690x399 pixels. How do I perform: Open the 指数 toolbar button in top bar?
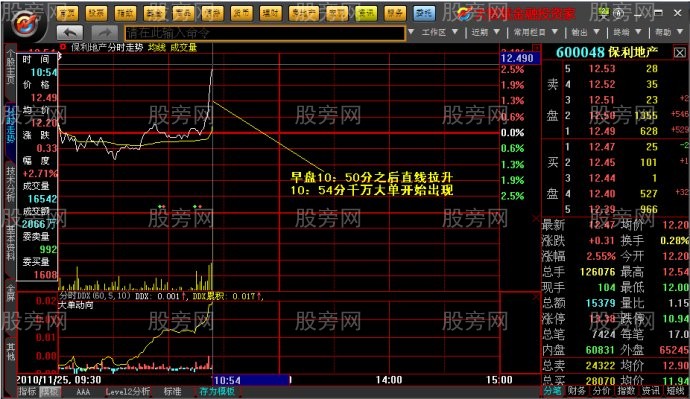[x=125, y=14]
